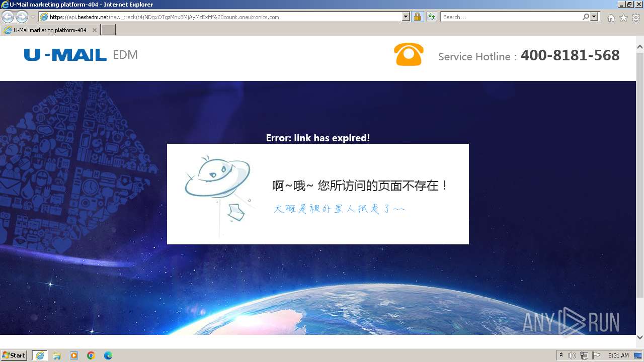
Task: Close the U-Mail marketing platform-404 tab
Action: pyautogui.click(x=94, y=30)
